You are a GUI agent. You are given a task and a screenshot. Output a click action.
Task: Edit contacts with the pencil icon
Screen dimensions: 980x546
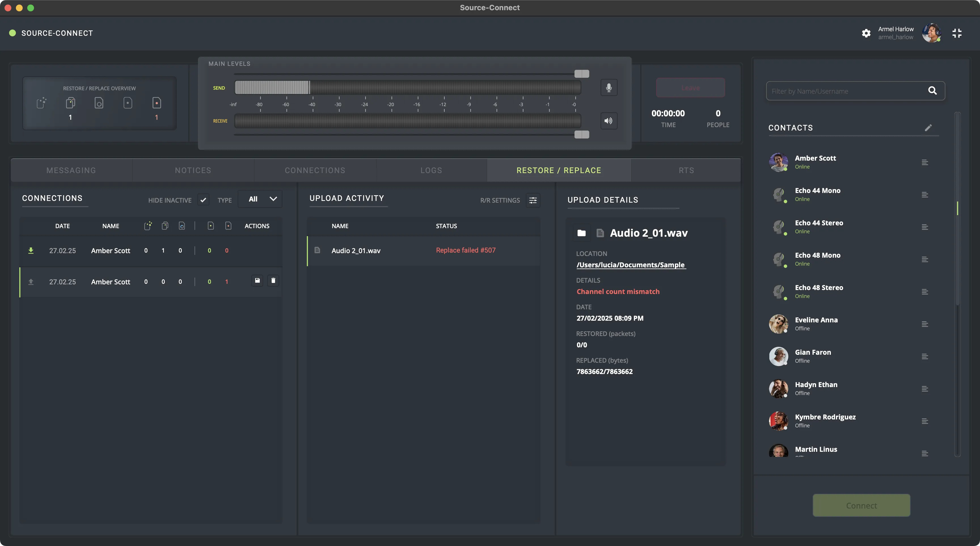coord(928,127)
